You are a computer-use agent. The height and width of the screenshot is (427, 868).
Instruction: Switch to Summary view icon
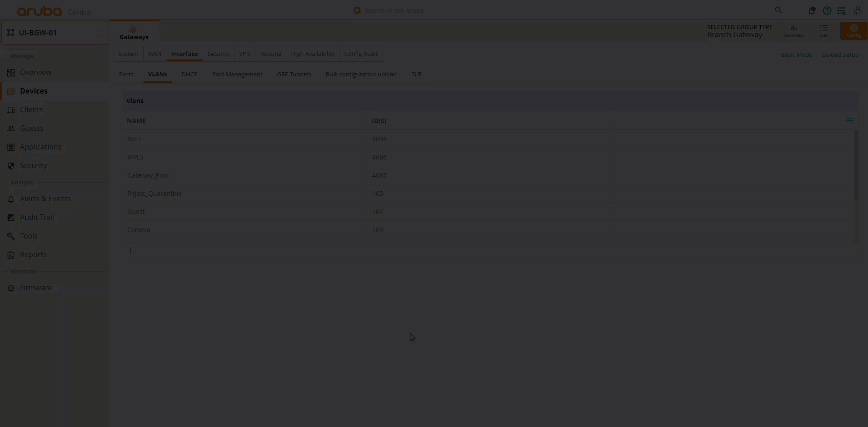point(793,30)
